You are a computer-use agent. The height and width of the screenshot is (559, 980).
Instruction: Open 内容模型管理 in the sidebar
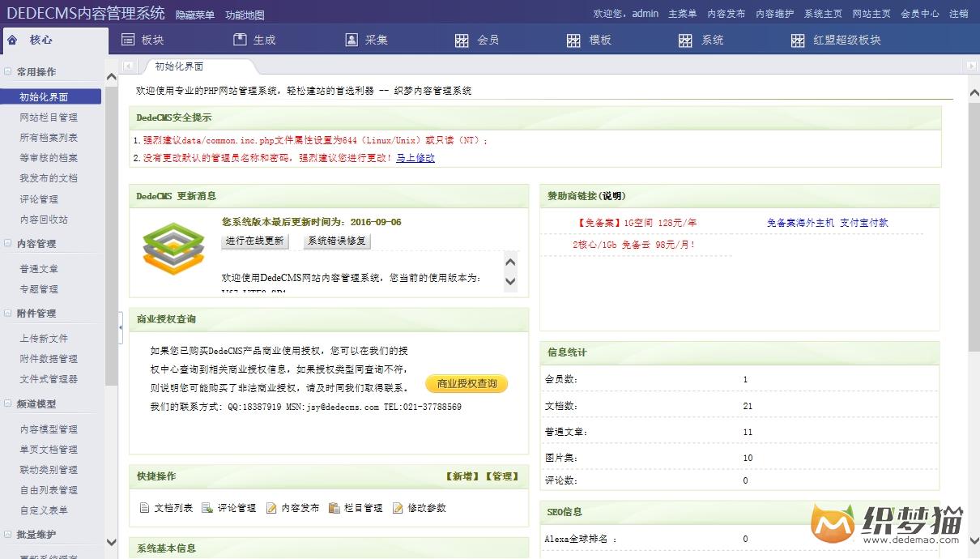tap(49, 429)
